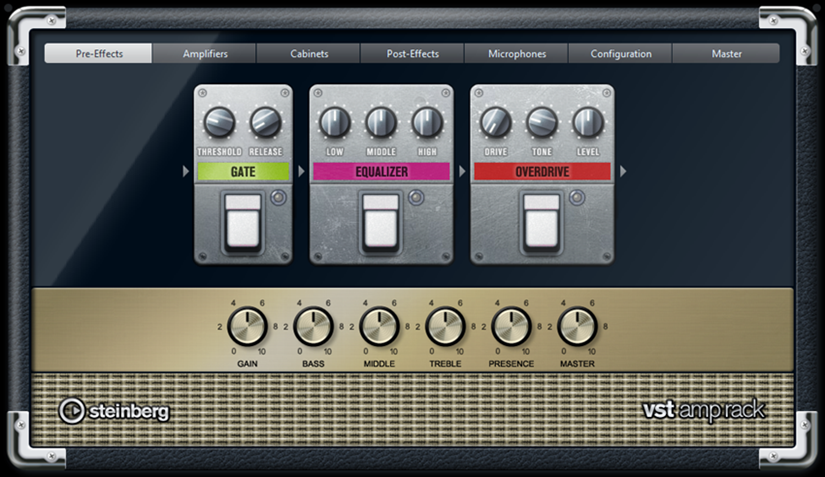Image resolution: width=825 pixels, height=477 pixels.
Task: Click the Overdrive Tone knob
Action: 542,122
